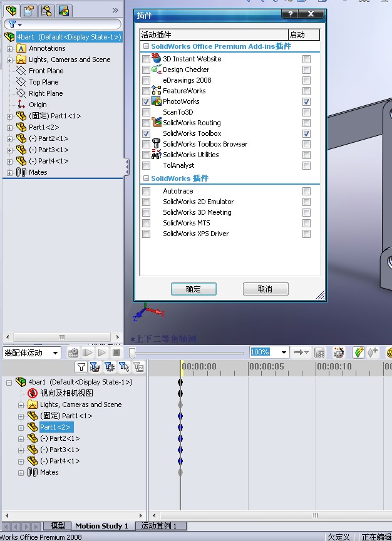Open the 100% playback speed dropdown

click(x=284, y=353)
